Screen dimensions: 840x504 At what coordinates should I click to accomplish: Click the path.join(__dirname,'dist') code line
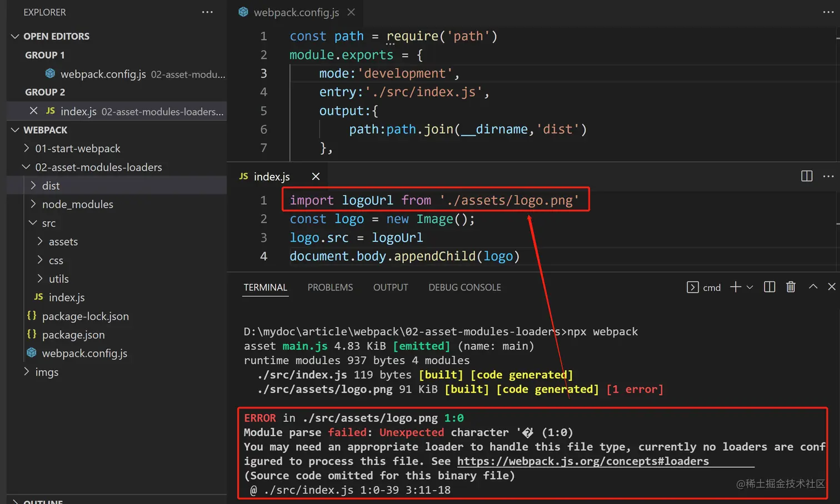[x=468, y=129]
